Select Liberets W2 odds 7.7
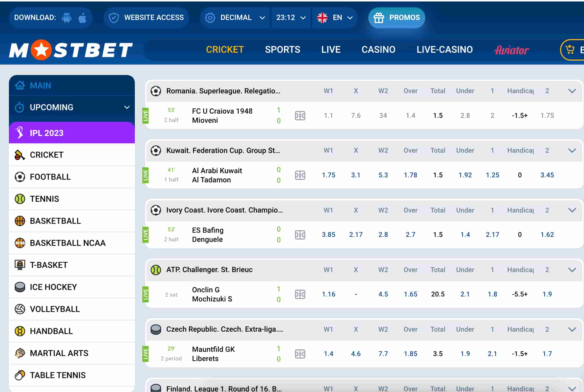This screenshot has height=392, width=584. pyautogui.click(x=383, y=354)
